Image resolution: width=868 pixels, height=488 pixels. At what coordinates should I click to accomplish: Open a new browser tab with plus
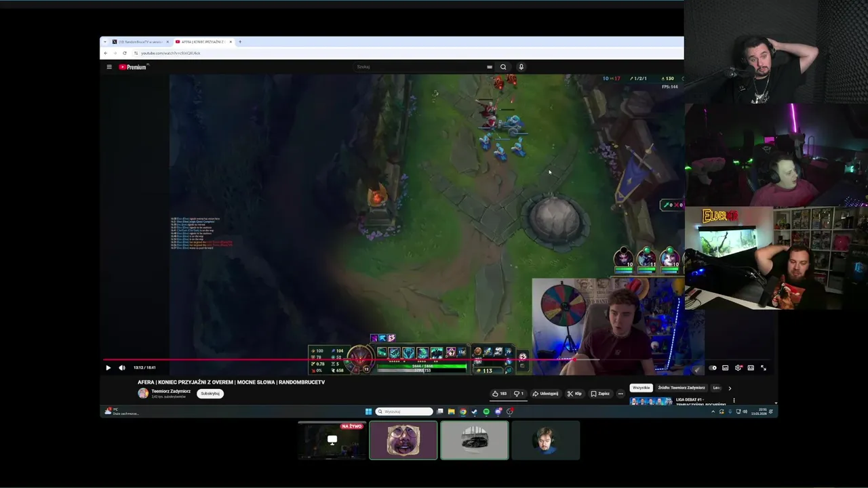pyautogui.click(x=240, y=42)
